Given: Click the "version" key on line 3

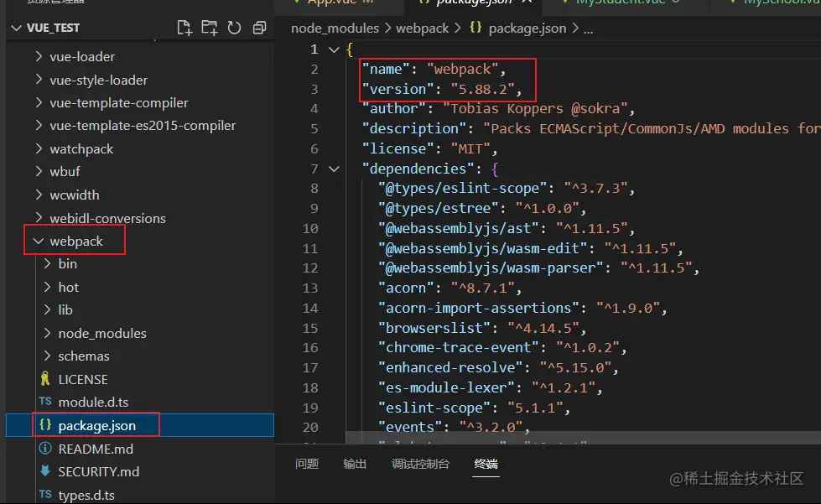Looking at the screenshot, I should [398, 89].
